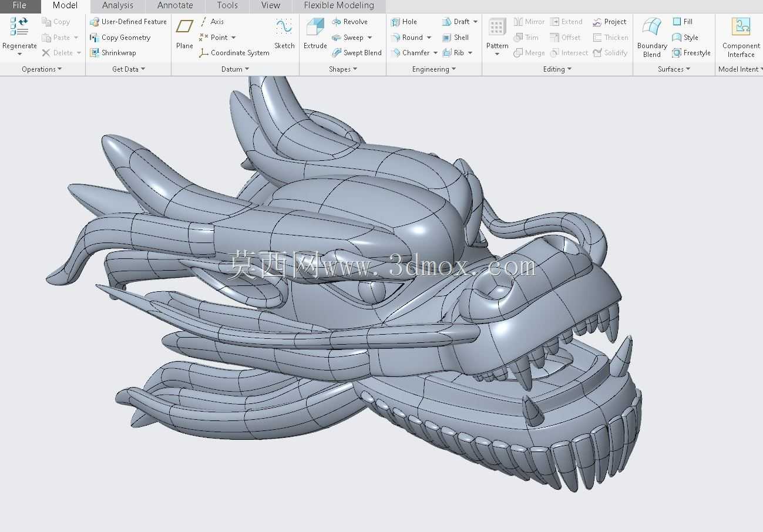Image resolution: width=763 pixels, height=532 pixels.
Task: Select the Boundary Blend tool
Action: 652,38
